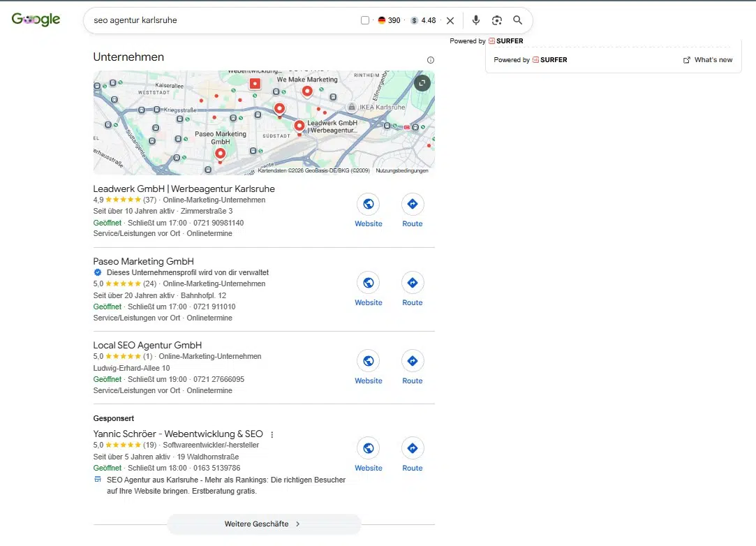Click the Surfer logo in the side panel
756x546 pixels.
549,60
